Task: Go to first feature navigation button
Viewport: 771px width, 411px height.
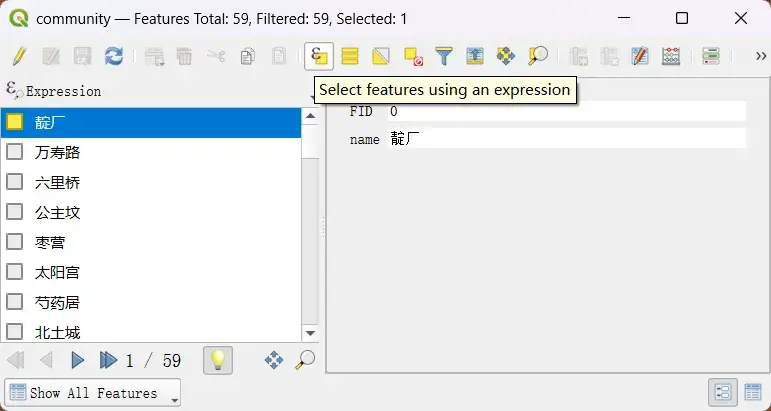Action: (16, 360)
